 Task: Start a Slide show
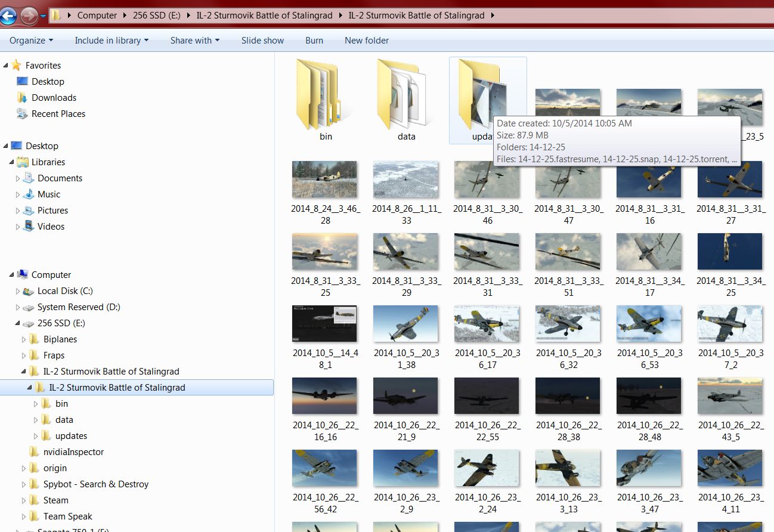tap(262, 40)
